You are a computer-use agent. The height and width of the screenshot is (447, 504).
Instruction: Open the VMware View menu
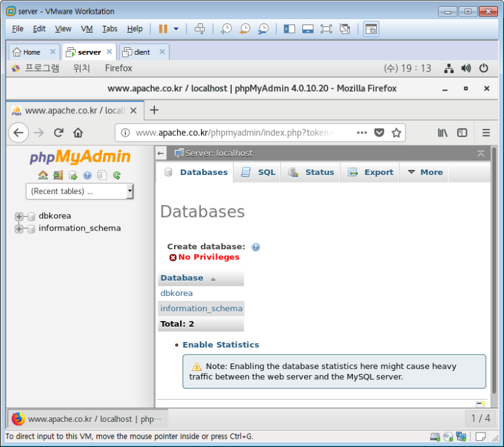[63, 29]
